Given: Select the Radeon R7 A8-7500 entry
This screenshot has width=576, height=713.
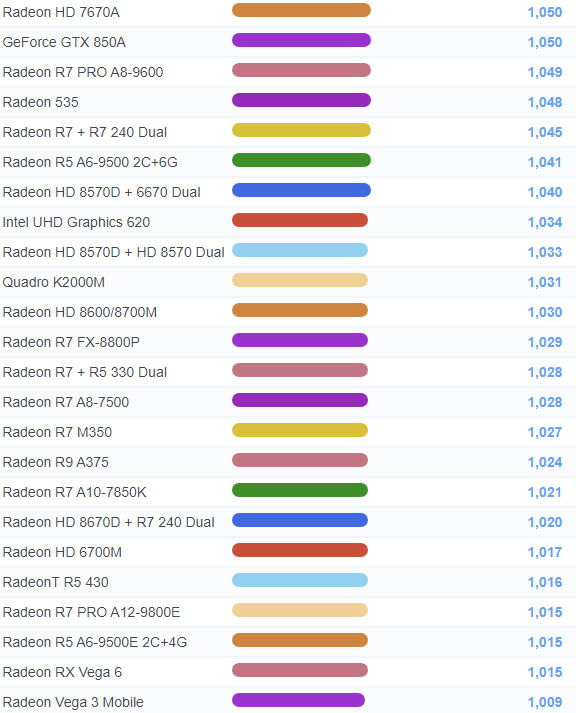Looking at the screenshot, I should (65, 402).
